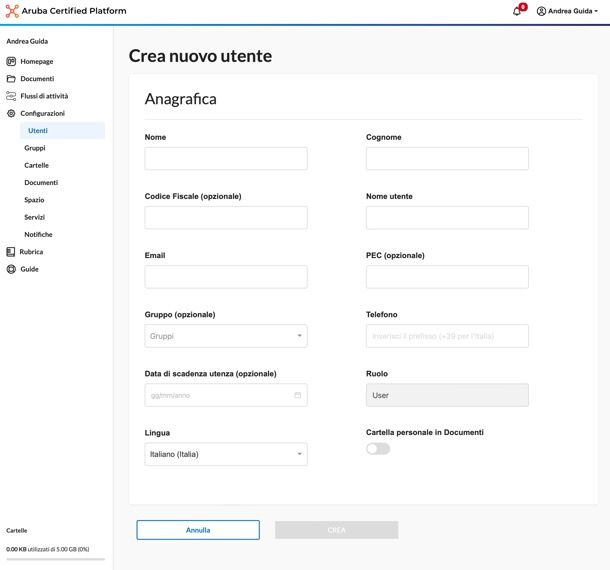
Task: Click the Aruba Certified Platform logo icon
Action: [12, 11]
